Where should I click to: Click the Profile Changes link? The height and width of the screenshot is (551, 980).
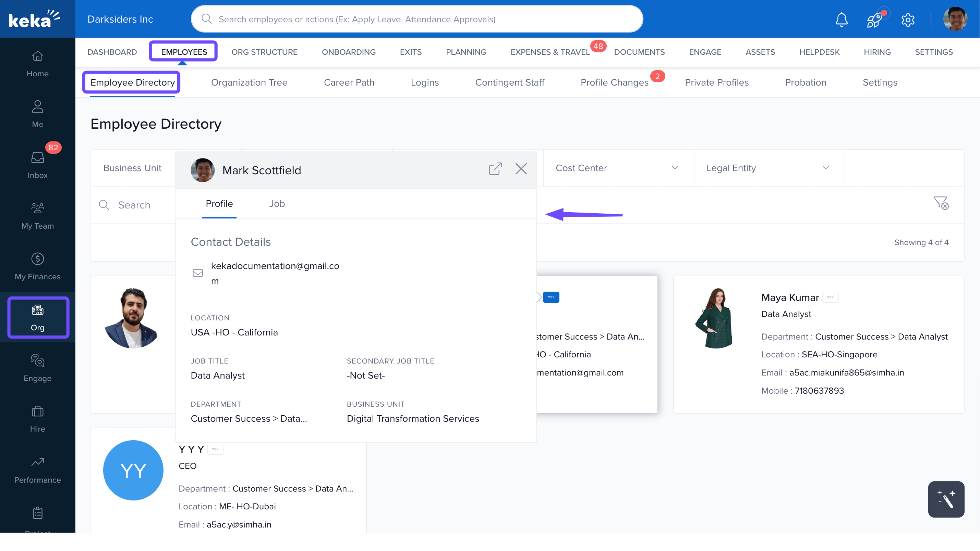[x=614, y=82]
